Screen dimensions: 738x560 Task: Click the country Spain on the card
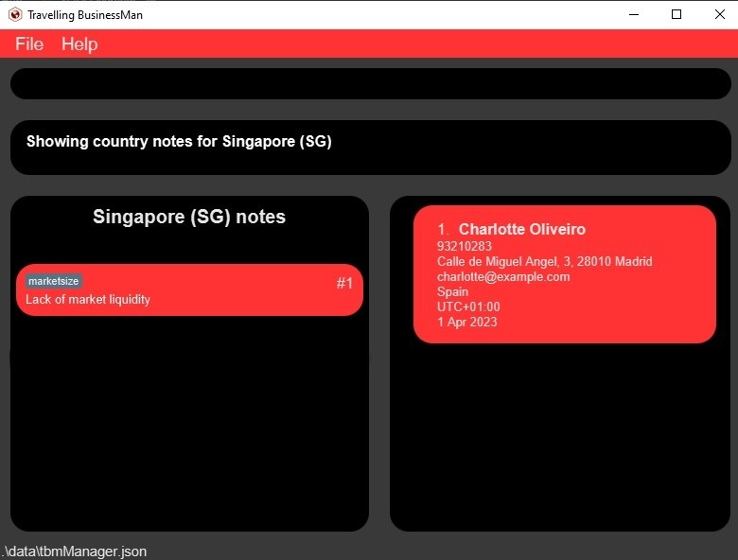452,291
